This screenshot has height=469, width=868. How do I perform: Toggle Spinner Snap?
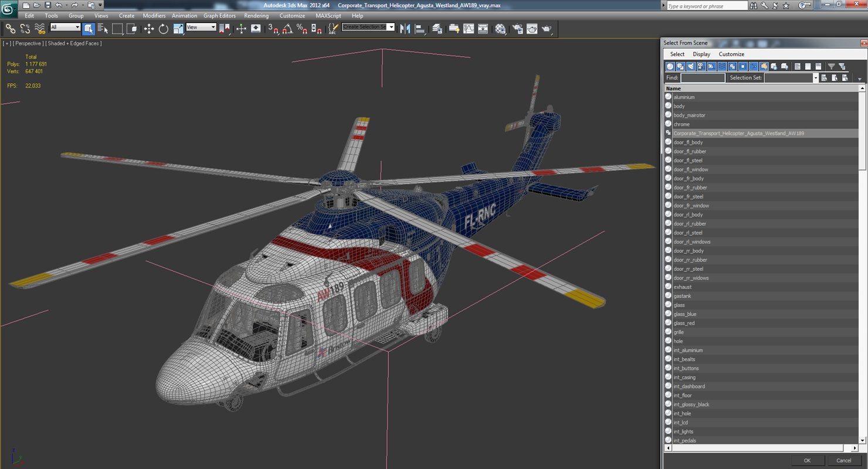pyautogui.click(x=316, y=28)
